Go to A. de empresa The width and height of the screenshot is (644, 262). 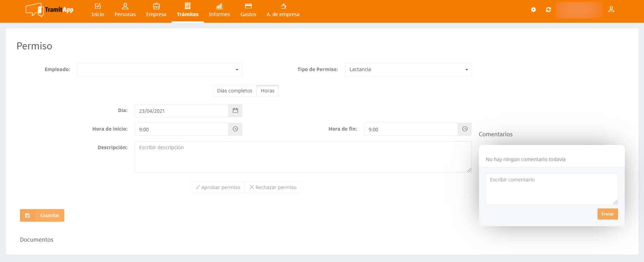click(x=283, y=10)
